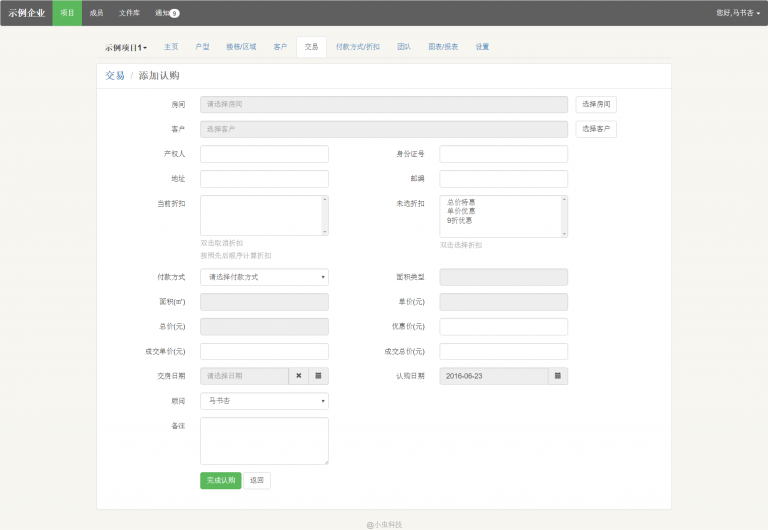Go to the 付款方式/折扣 tab

click(x=357, y=47)
